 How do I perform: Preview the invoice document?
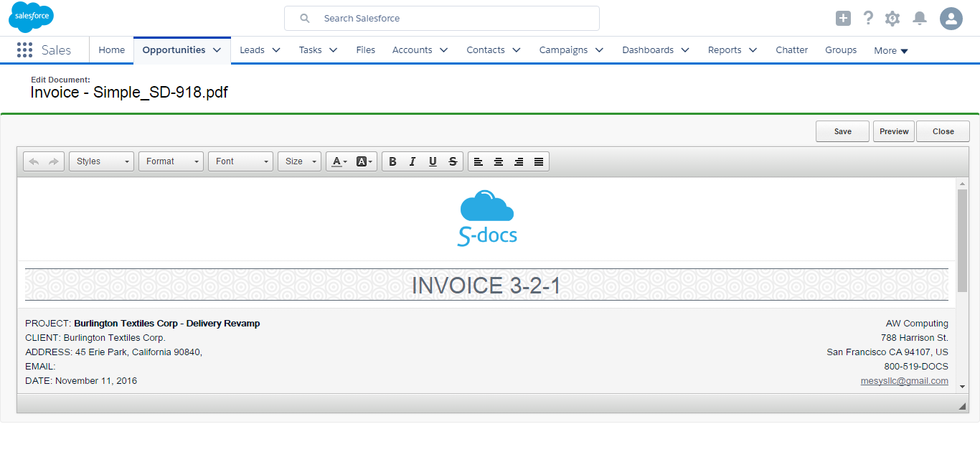(894, 131)
